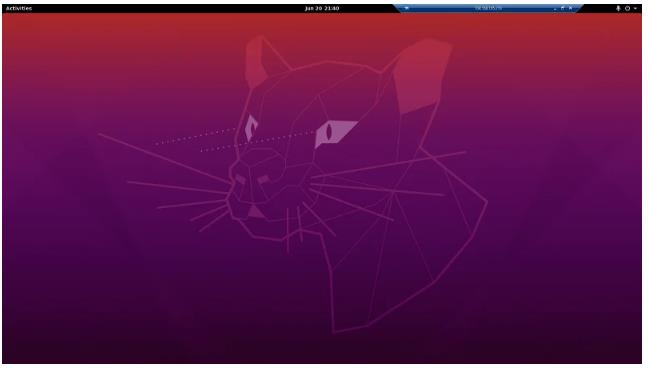The image size is (648, 369).
Task: Click the cat's nose on the wallpaper
Action: pyautogui.click(x=251, y=179)
